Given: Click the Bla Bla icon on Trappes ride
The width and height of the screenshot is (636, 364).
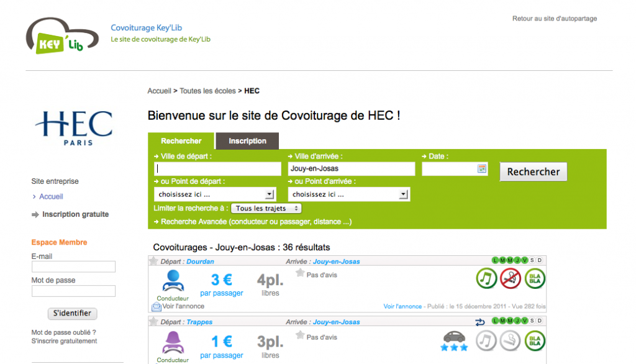Looking at the screenshot, I should click(x=535, y=340).
